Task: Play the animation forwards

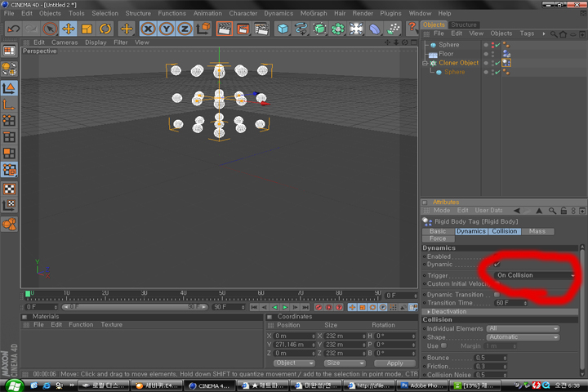Action: point(285,307)
